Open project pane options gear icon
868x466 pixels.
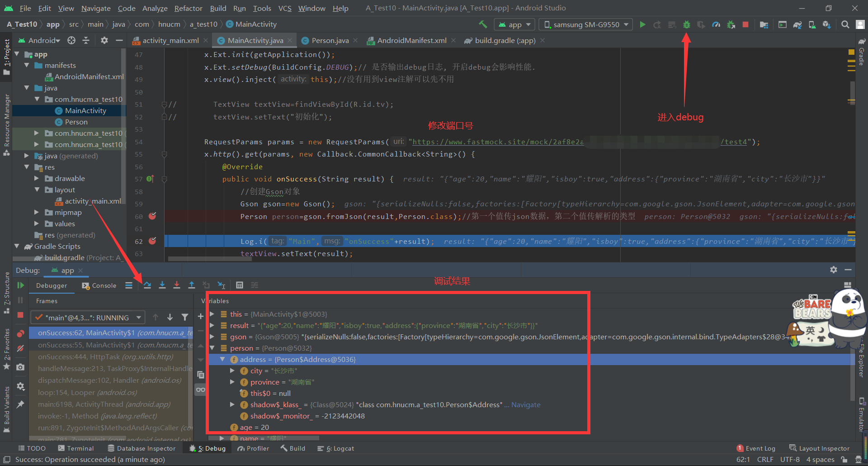[104, 40]
